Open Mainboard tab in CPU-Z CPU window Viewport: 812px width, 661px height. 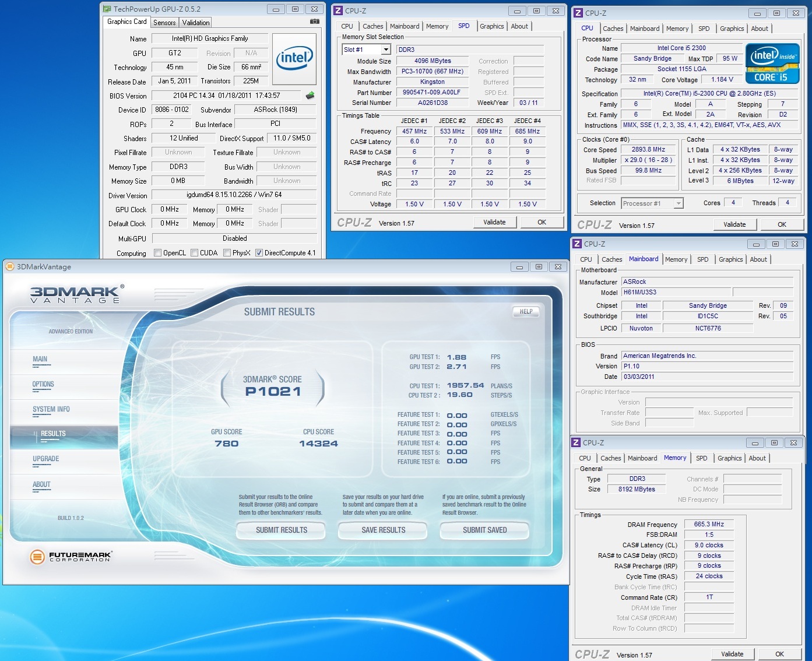point(645,29)
